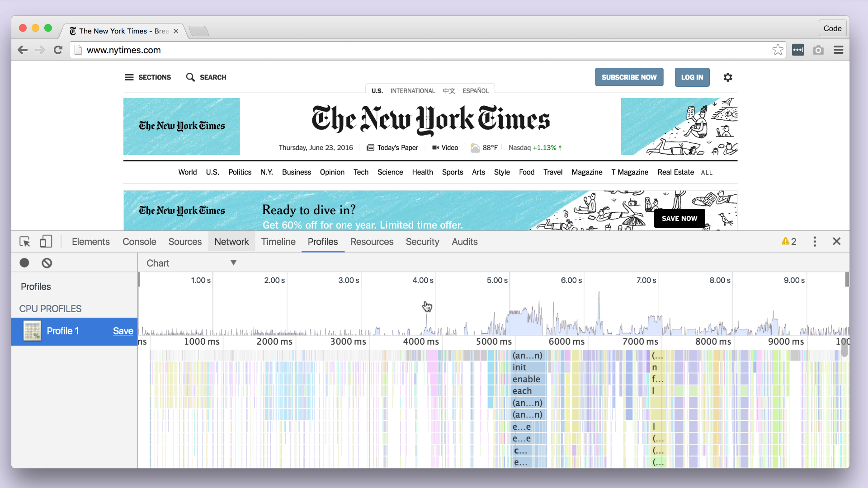Click the browser forward arrow
Viewport: 868px width, 488px height.
click(x=40, y=50)
